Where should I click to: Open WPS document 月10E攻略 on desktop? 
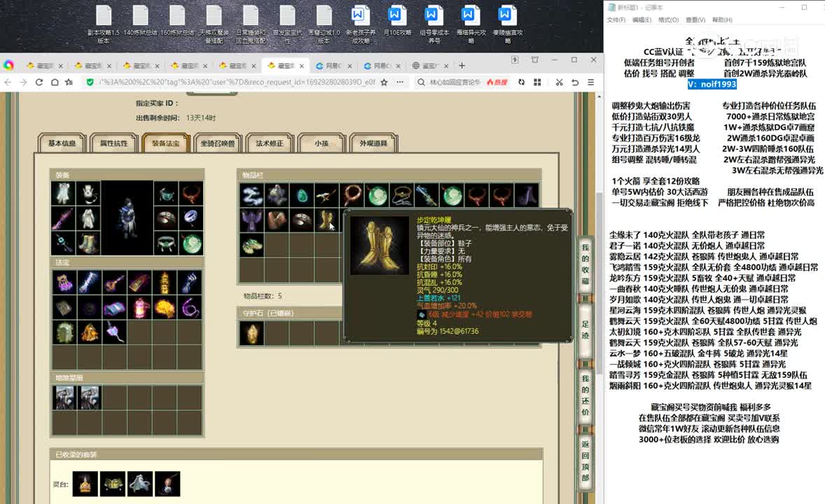(x=396, y=21)
